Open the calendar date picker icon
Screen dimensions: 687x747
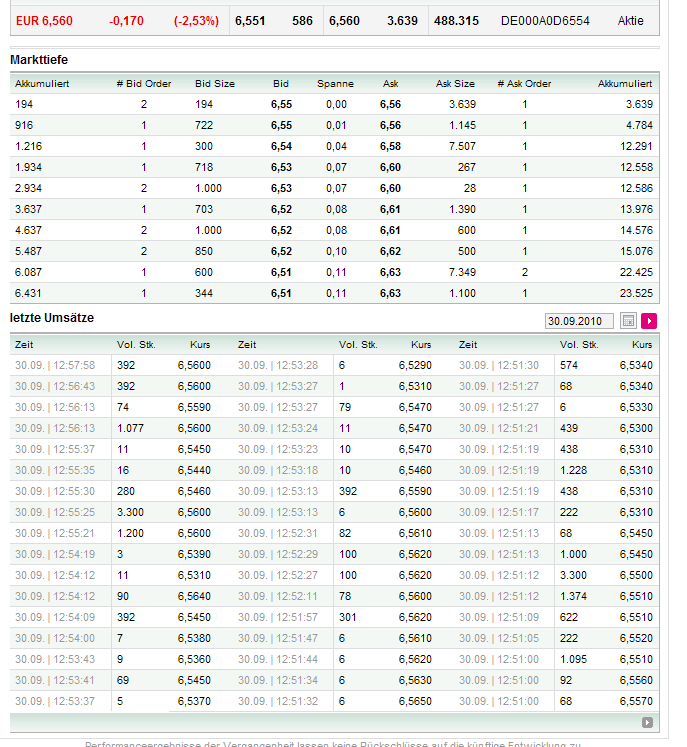point(629,321)
